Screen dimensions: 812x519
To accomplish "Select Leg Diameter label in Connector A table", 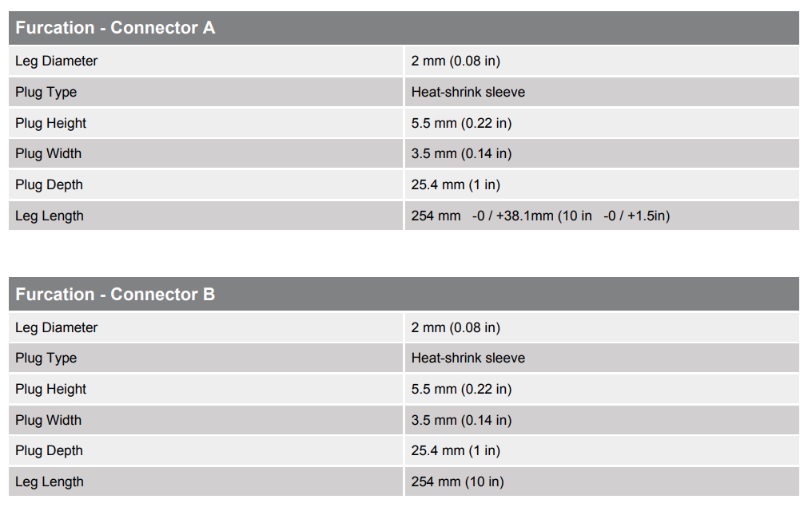I will (57, 61).
